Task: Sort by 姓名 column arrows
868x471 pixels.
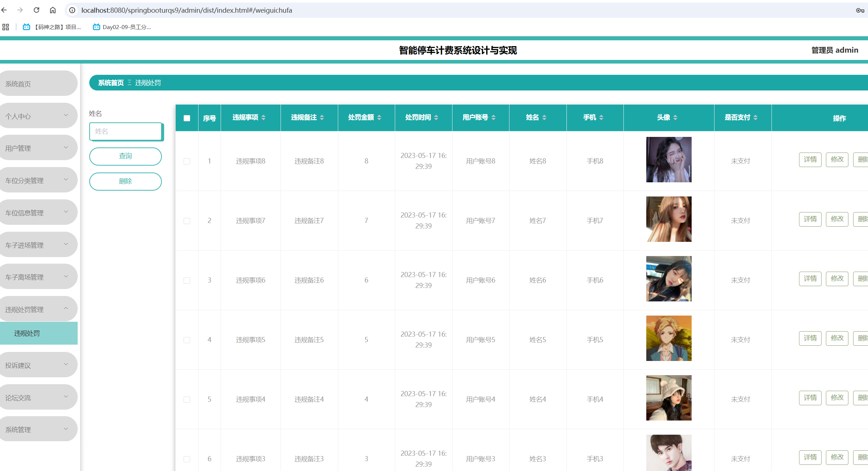Action: click(544, 117)
